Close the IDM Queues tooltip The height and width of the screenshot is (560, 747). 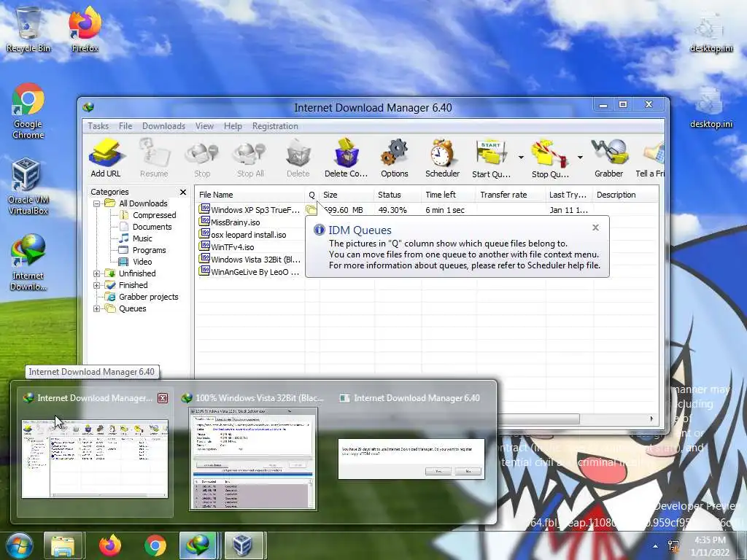click(595, 227)
